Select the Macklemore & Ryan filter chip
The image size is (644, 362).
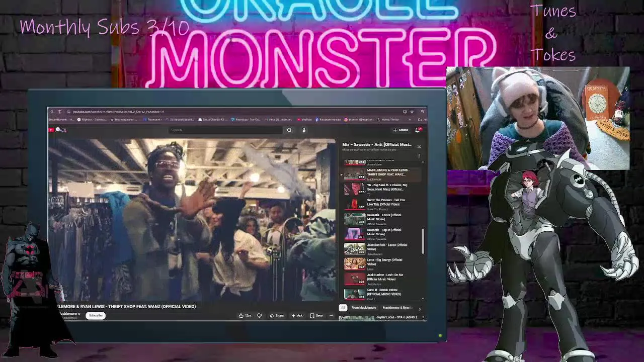point(397,307)
